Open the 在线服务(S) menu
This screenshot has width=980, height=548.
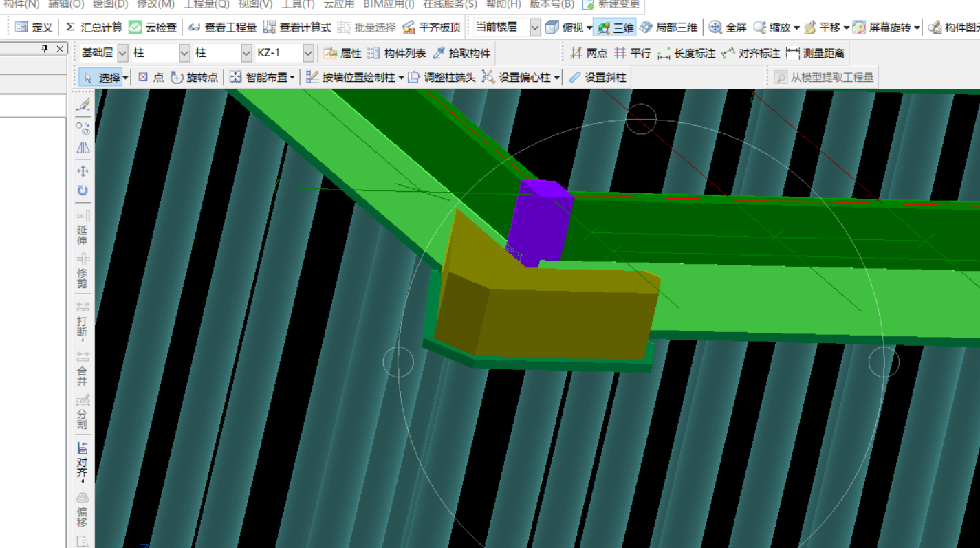coord(450,4)
